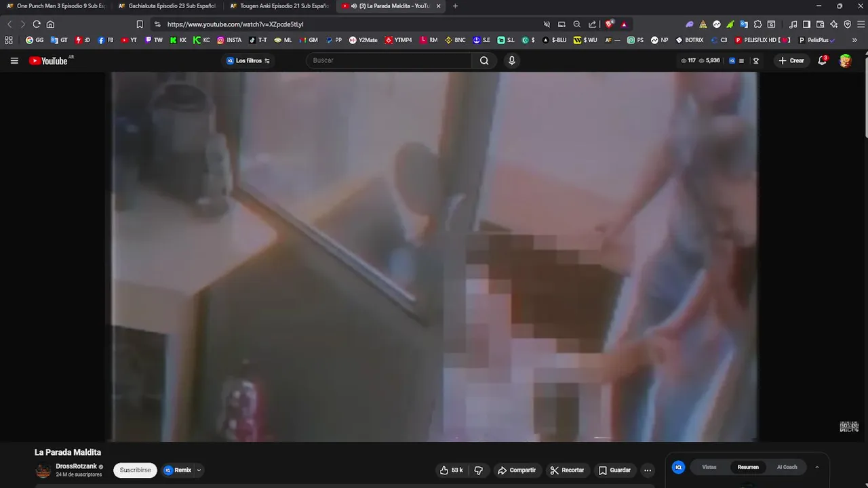Open INSTA bookmark
The height and width of the screenshot is (488, 868).
pyautogui.click(x=229, y=40)
